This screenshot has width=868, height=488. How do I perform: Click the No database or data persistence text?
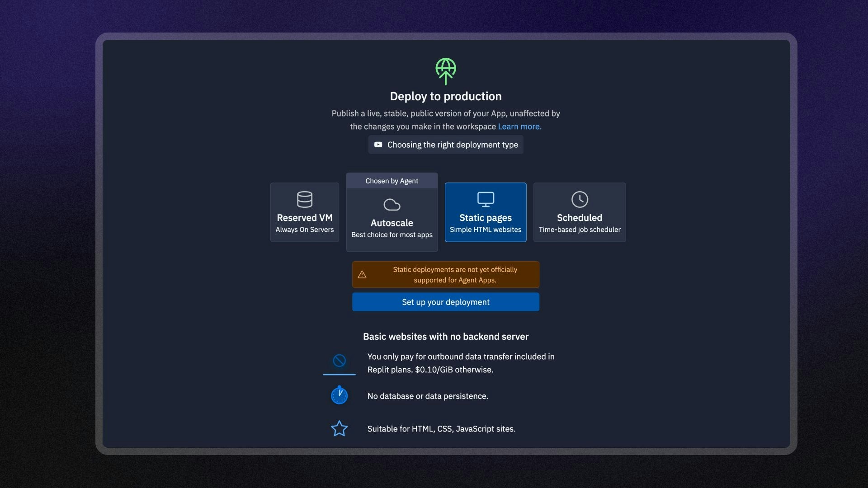pos(428,396)
